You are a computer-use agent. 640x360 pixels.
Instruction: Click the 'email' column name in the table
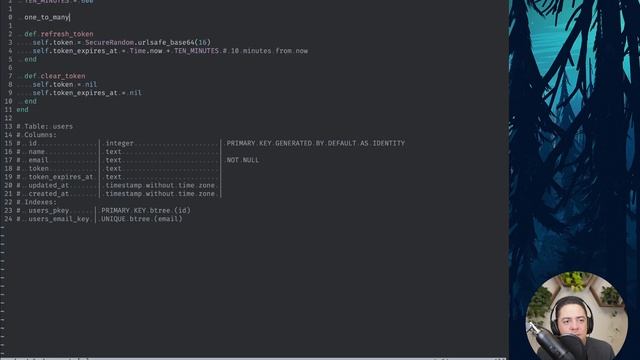[x=38, y=160]
